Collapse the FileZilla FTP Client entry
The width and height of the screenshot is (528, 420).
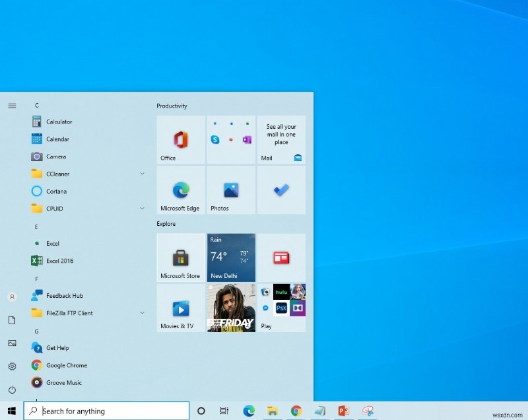coord(142,312)
